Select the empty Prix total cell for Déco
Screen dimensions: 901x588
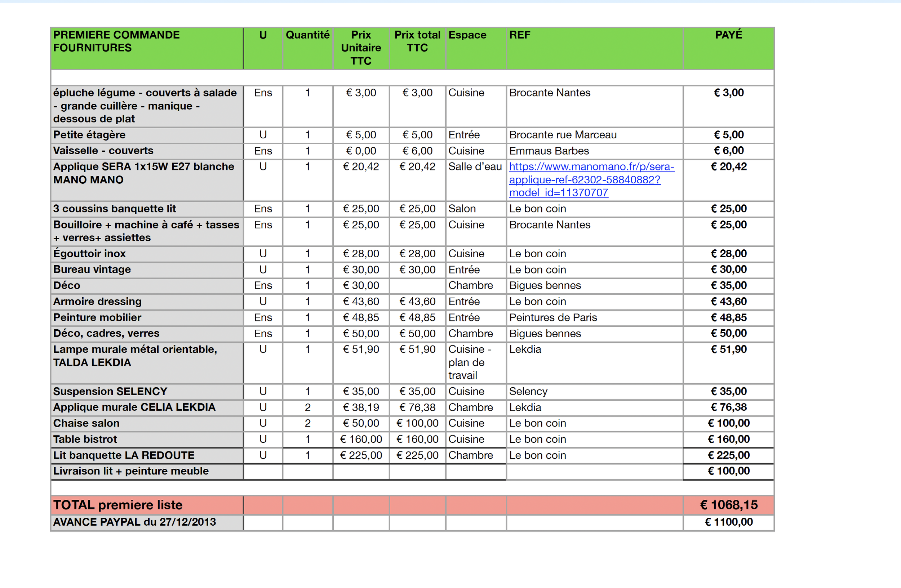417,286
